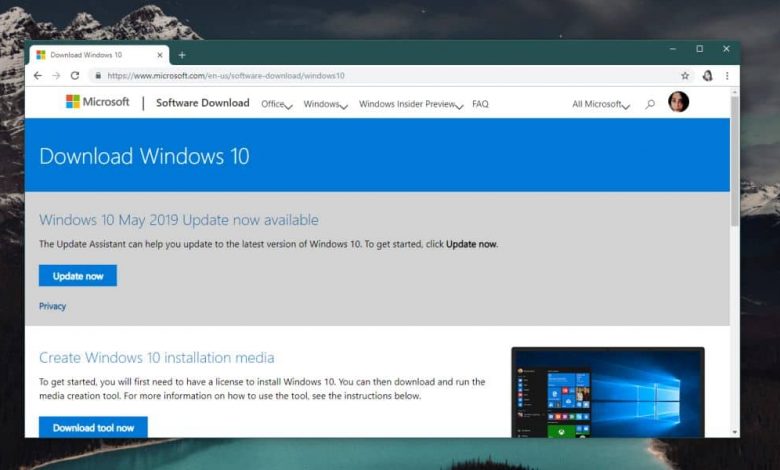The width and height of the screenshot is (780, 470).
Task: Minimize the Chrome window
Action: pyautogui.click(x=673, y=49)
